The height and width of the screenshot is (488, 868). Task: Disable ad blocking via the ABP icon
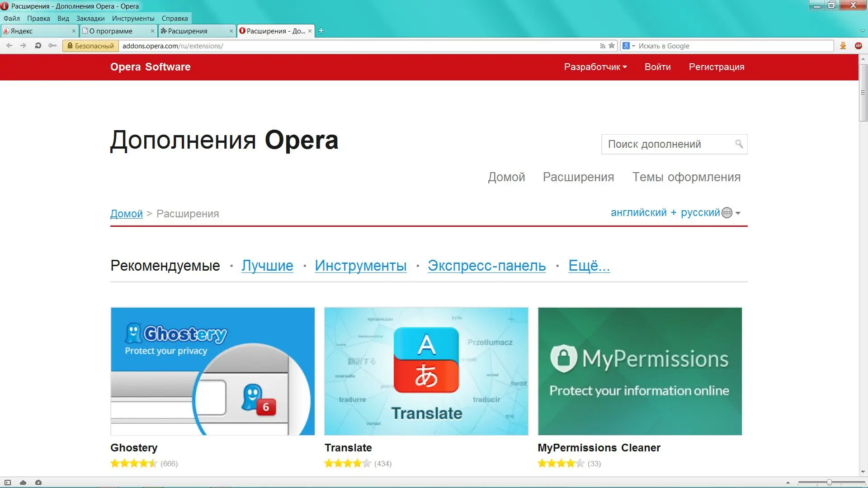point(859,45)
